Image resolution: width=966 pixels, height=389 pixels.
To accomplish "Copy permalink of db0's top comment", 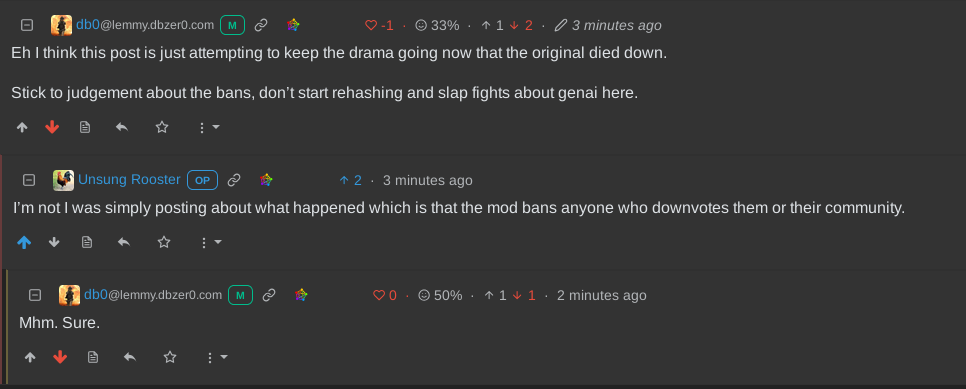I will coord(261,25).
